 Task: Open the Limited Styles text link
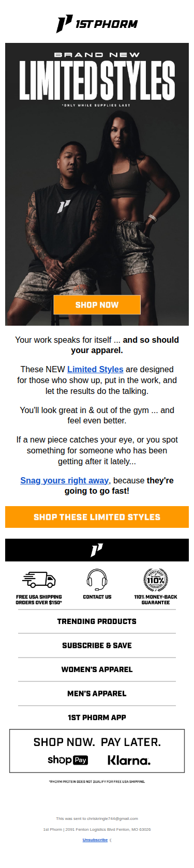click(95, 369)
